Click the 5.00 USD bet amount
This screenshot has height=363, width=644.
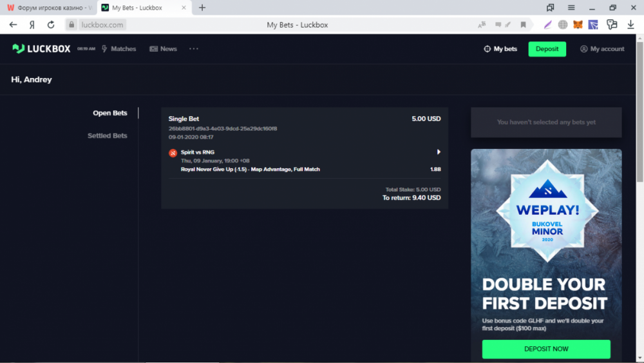tap(426, 119)
